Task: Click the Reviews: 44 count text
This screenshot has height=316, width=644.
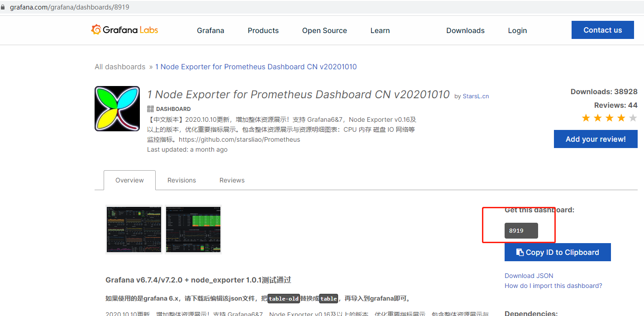Action: pos(616,105)
